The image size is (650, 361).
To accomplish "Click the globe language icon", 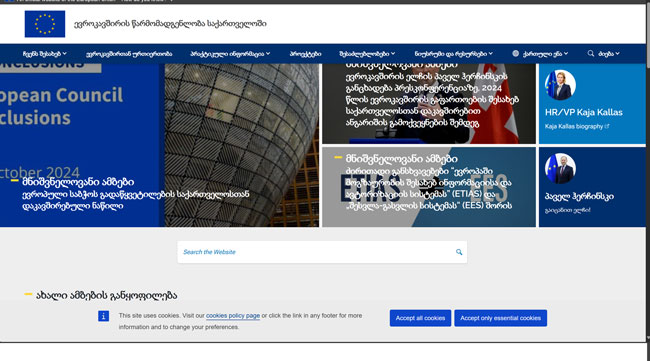I will 515,53.
